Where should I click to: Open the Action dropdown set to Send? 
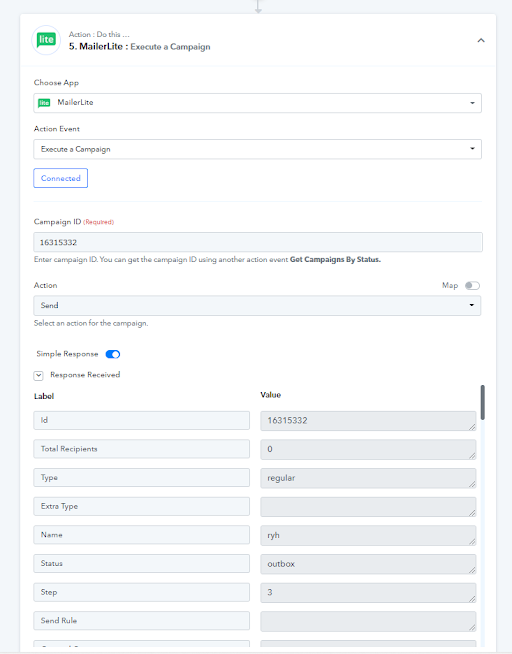tap(257, 306)
